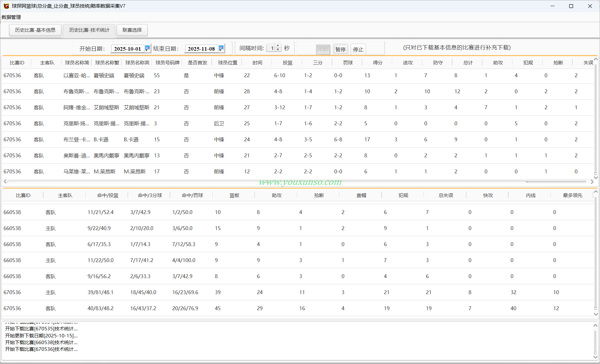Maximize the application window
Image resolution: width=600 pixels, height=364 pixels.
coord(571,6)
